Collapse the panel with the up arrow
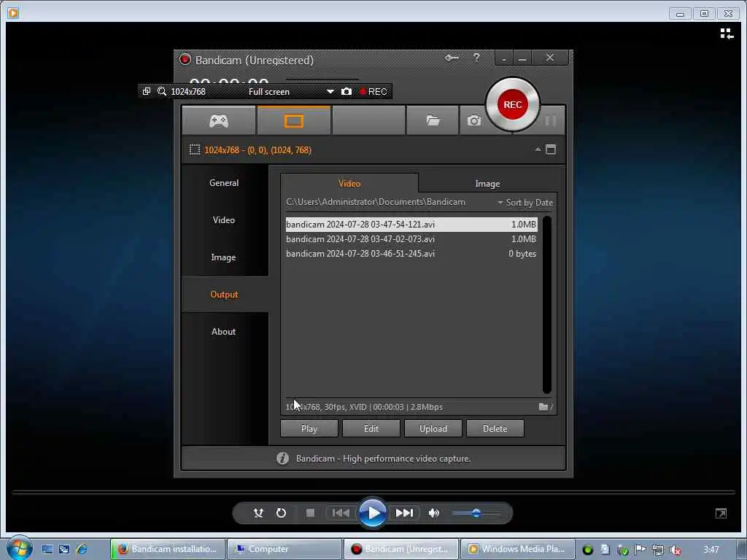This screenshot has width=747, height=560. pyautogui.click(x=538, y=149)
